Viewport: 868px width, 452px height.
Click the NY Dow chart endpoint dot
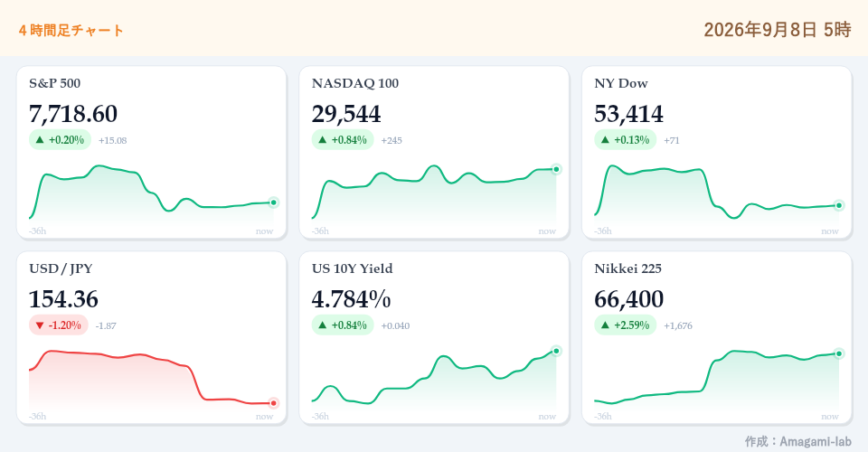[839, 206]
